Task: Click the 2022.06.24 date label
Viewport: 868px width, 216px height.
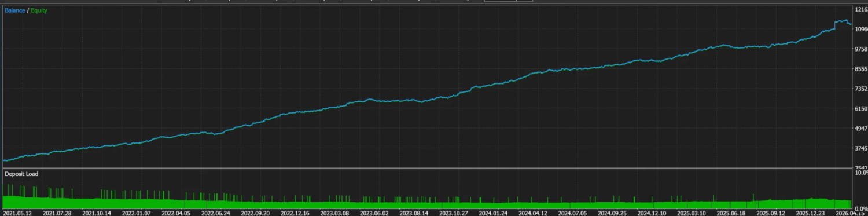Action: pyautogui.click(x=216, y=213)
